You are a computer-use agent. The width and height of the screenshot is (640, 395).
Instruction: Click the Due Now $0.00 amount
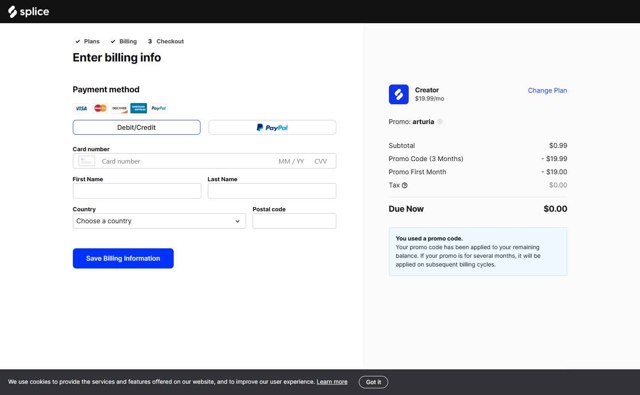tap(555, 209)
